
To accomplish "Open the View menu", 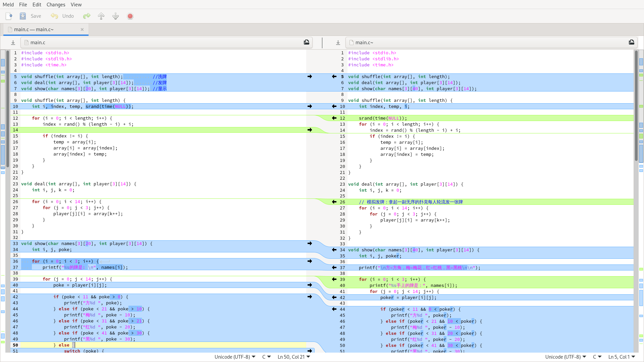I will [76, 4].
